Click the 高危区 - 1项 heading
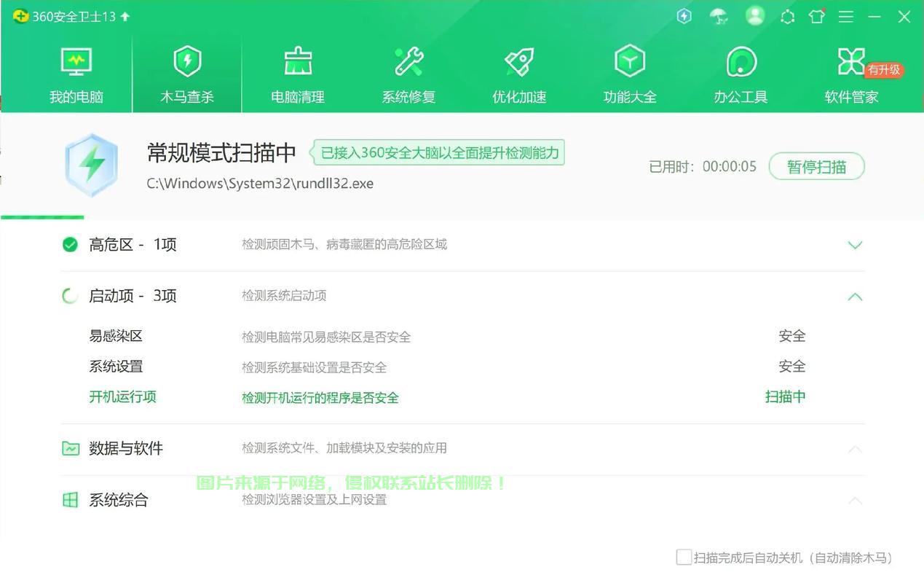 click(133, 245)
